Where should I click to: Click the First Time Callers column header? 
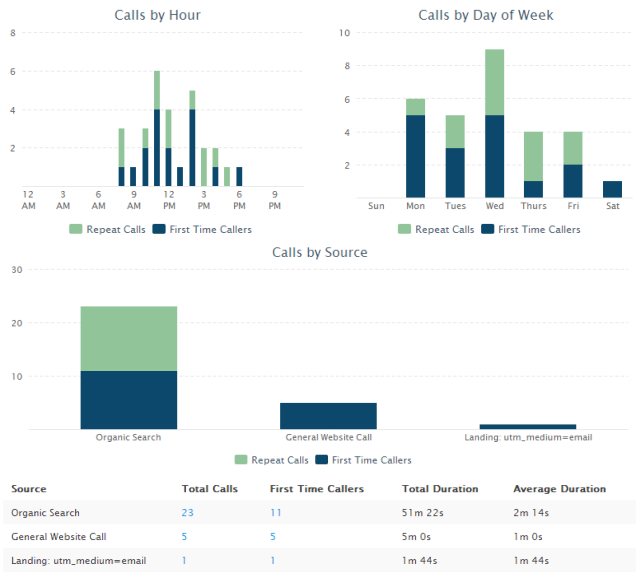[x=317, y=488]
